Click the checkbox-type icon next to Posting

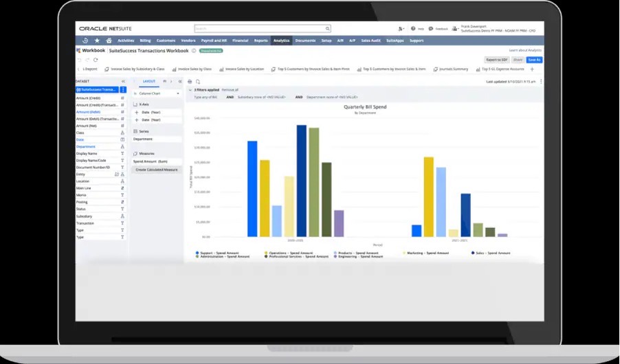[x=122, y=202]
